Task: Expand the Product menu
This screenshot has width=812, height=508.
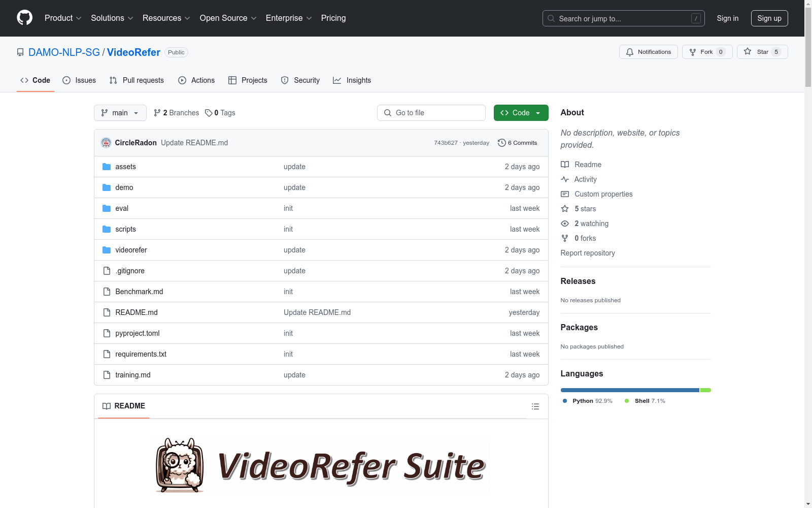Action: [63, 18]
